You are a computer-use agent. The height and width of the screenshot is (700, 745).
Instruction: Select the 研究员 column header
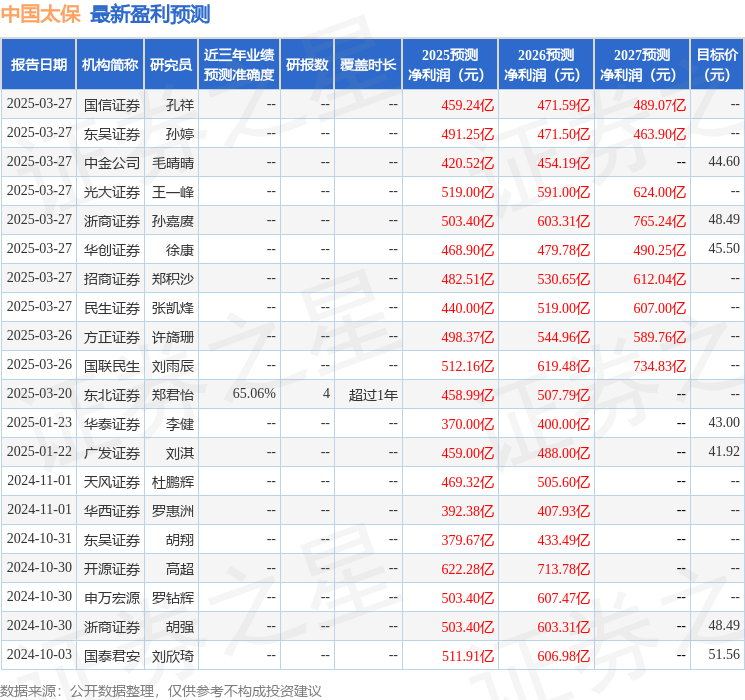tap(171, 65)
